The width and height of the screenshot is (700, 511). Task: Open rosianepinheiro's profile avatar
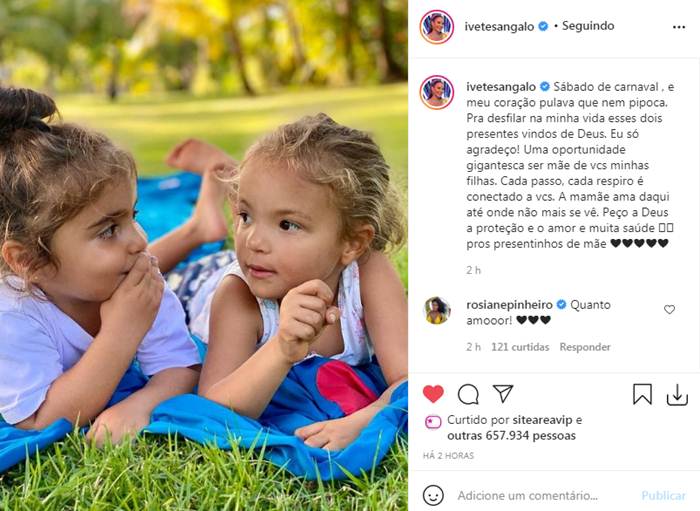pos(437,310)
